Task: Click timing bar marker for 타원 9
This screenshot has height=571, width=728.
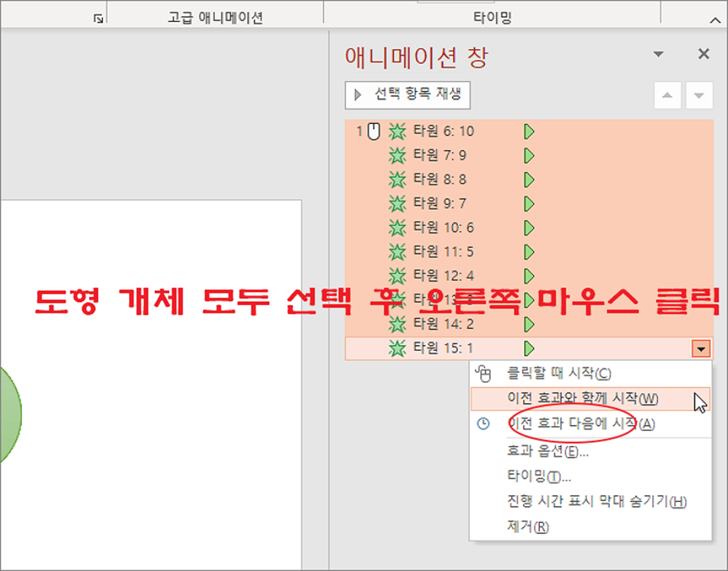Action: 529,203
